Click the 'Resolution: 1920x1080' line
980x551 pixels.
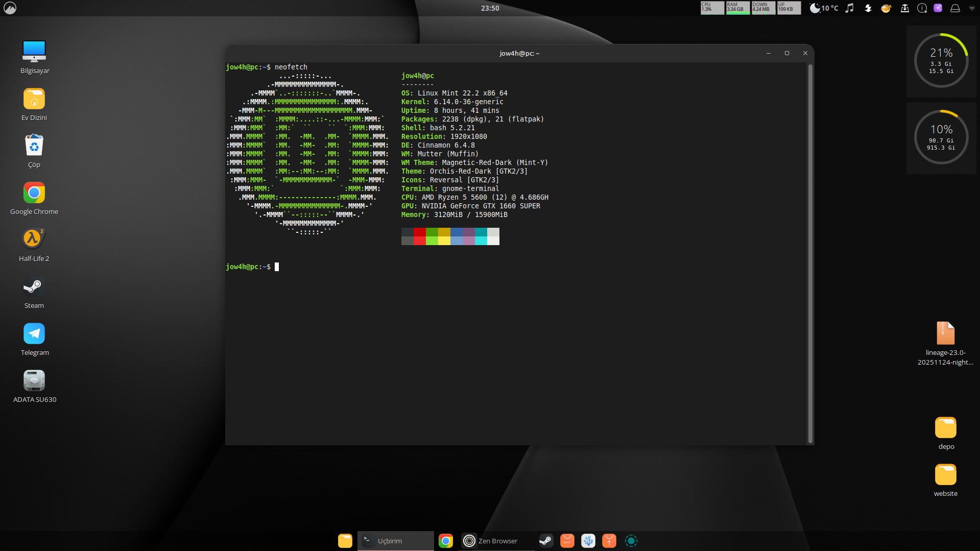(444, 136)
